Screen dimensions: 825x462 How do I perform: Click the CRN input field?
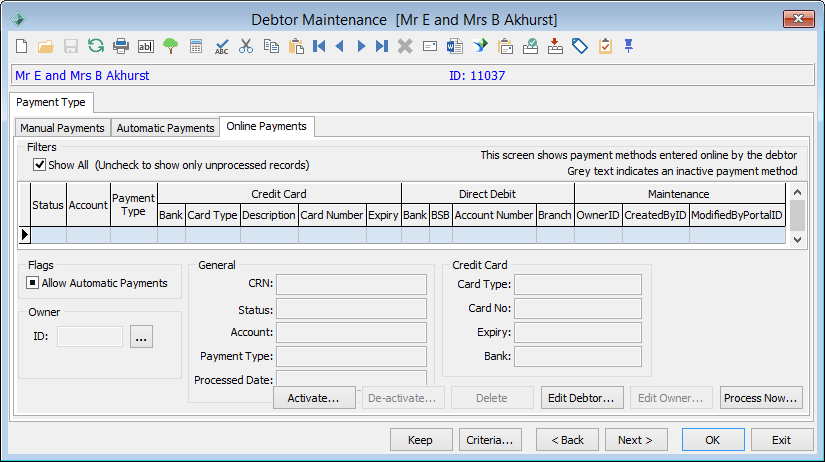tap(351, 284)
